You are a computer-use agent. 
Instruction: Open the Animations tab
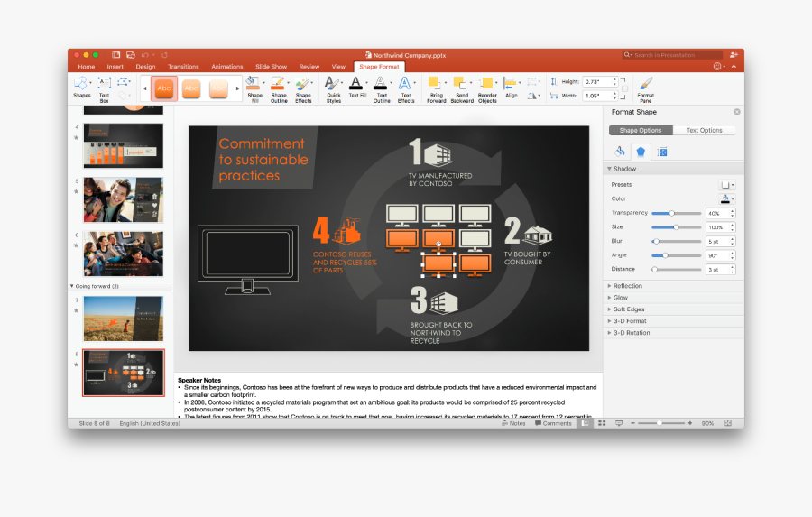tap(226, 67)
